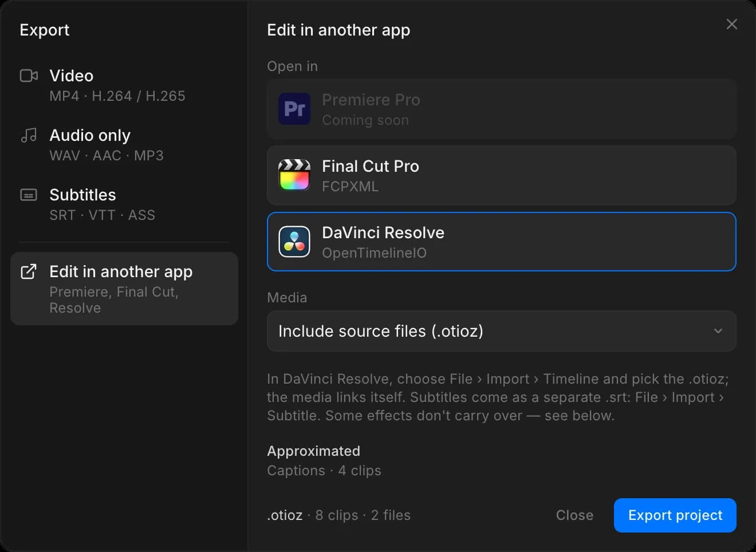The width and height of the screenshot is (756, 552).
Task: Click the Premiere Pro app icon
Action: click(x=294, y=109)
